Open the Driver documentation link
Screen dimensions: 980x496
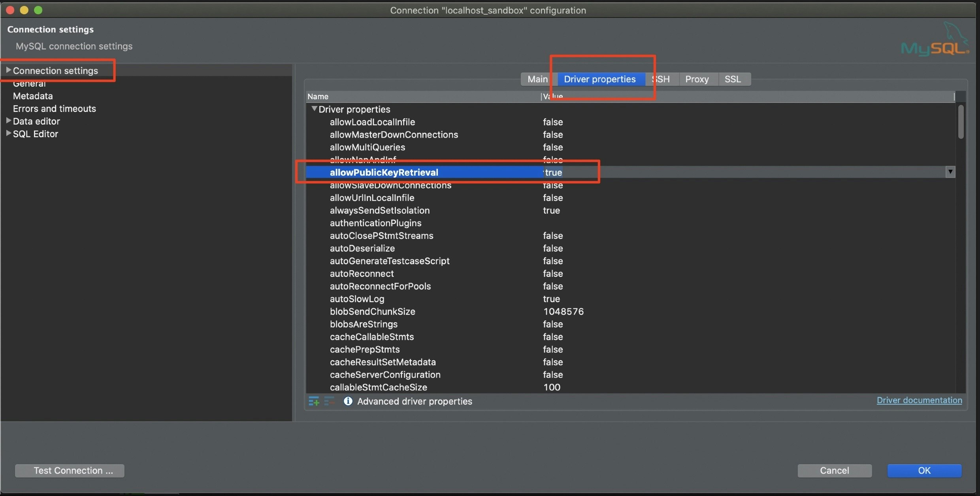point(919,400)
